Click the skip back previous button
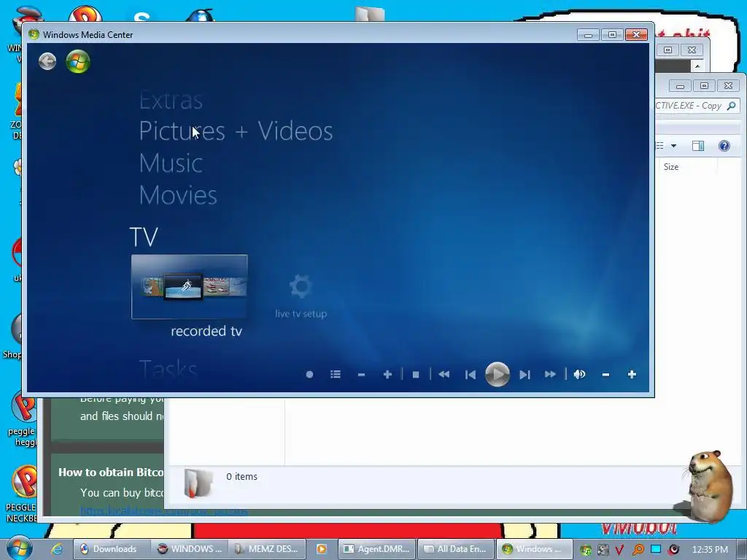This screenshot has height=560, width=747. (x=471, y=375)
